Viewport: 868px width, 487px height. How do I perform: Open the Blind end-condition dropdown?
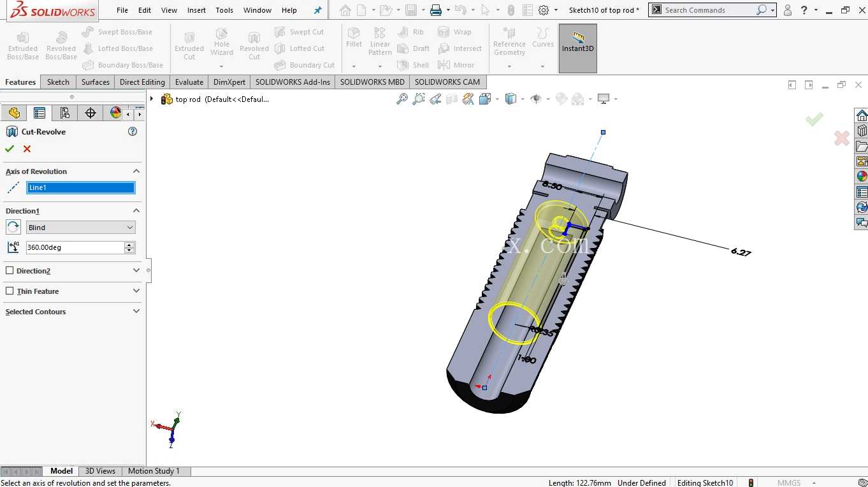(81, 228)
